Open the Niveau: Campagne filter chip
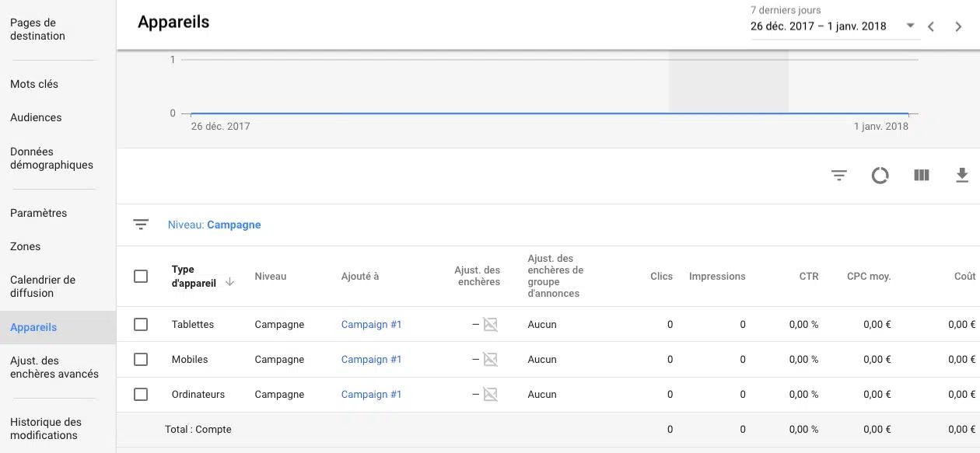The image size is (980, 453). tap(215, 225)
